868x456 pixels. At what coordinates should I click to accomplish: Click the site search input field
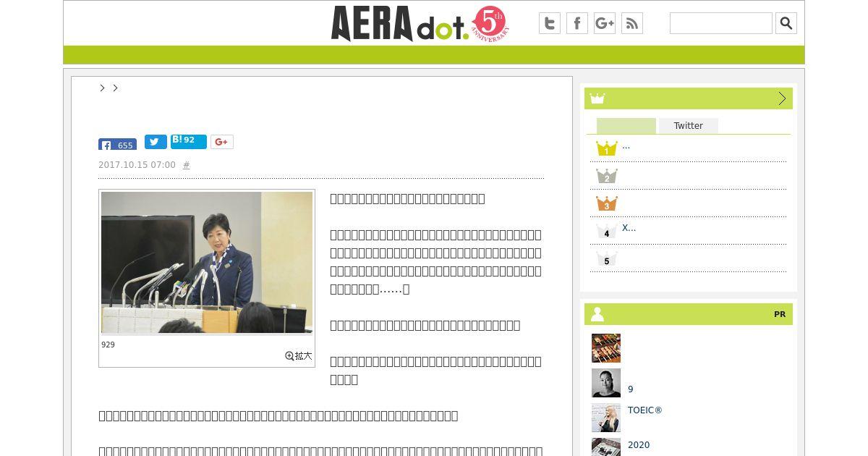(x=721, y=23)
